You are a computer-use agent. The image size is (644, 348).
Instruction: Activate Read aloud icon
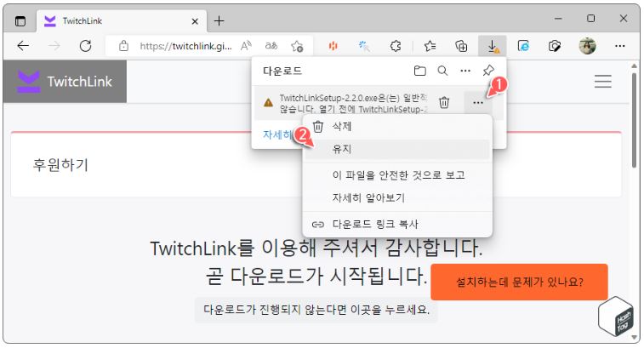[x=246, y=46]
